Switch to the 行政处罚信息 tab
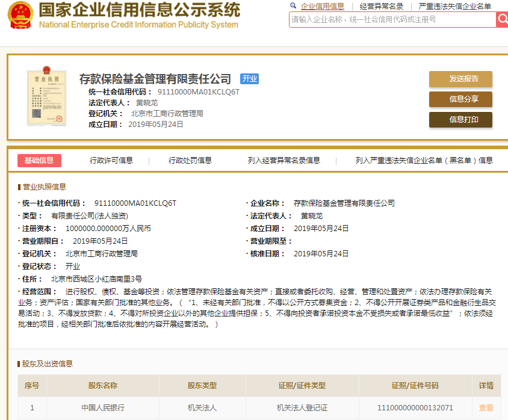The height and width of the screenshot is (420, 508). 190,161
